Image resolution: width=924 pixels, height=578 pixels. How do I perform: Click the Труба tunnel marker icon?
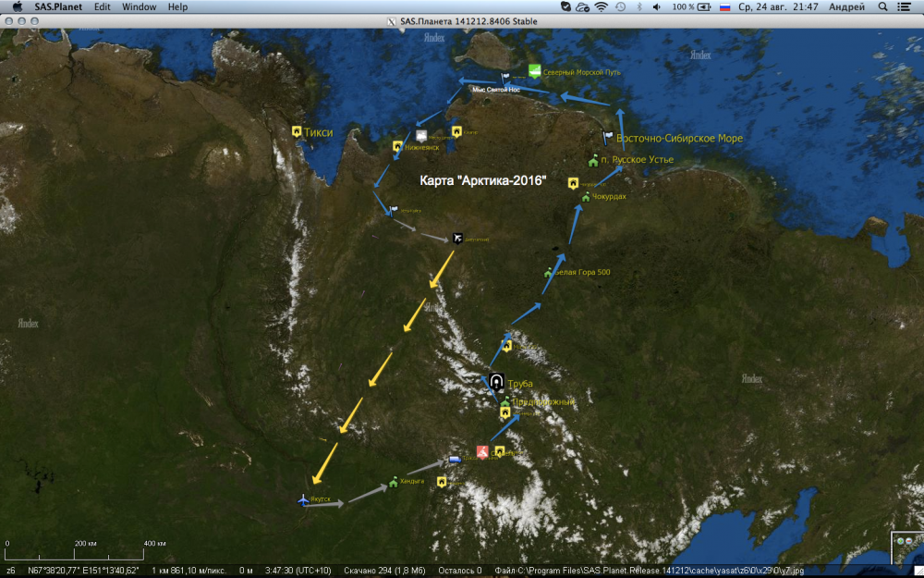(x=496, y=382)
